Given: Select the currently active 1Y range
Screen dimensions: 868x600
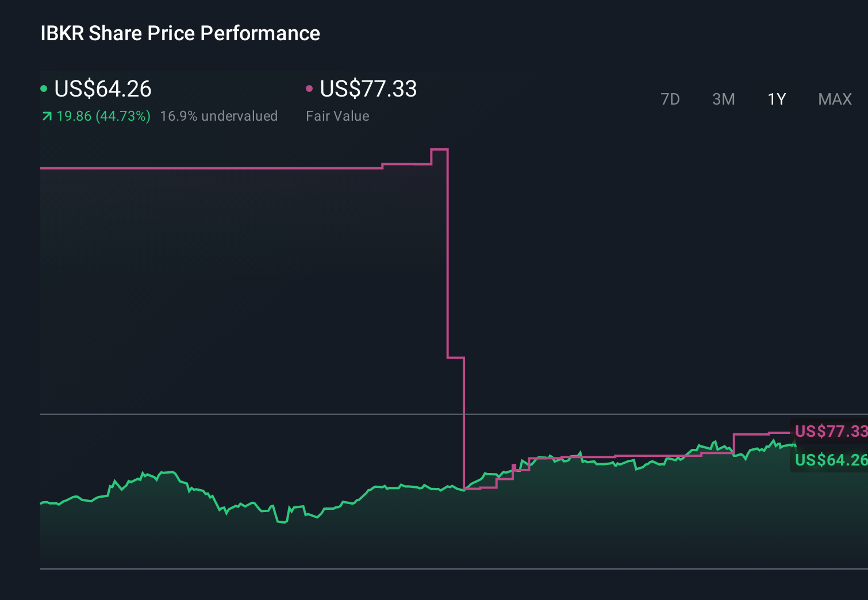Looking at the screenshot, I should (776, 99).
